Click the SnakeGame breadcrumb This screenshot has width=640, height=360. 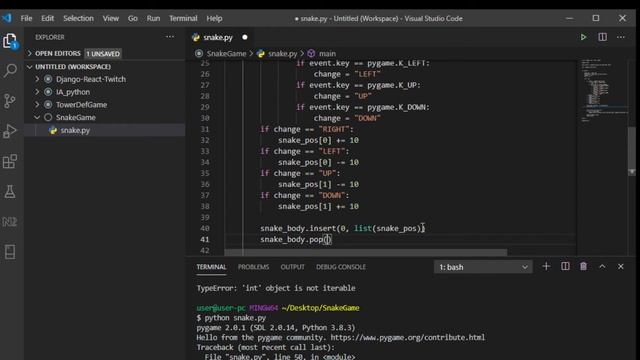pos(226,53)
